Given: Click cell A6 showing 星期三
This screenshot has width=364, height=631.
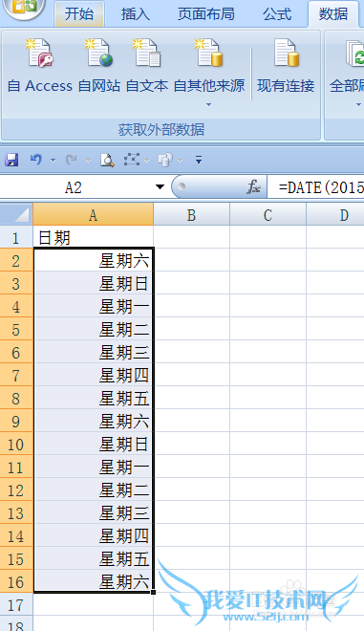Looking at the screenshot, I should (93, 353).
